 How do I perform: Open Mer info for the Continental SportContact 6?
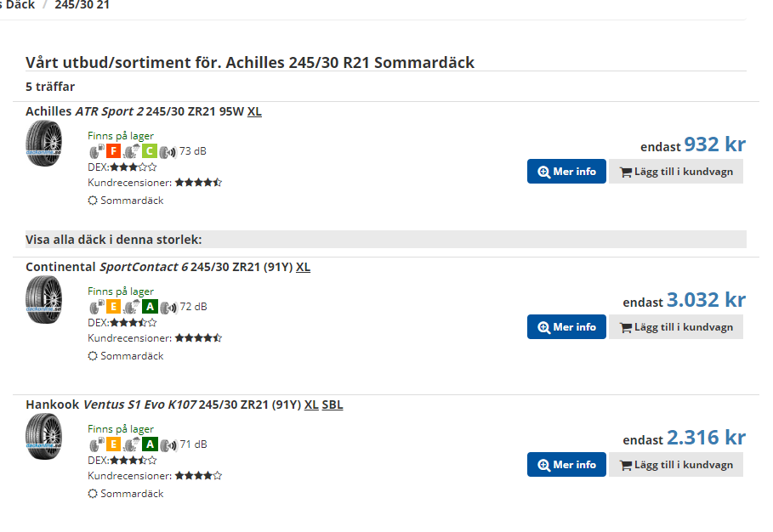pyautogui.click(x=566, y=327)
